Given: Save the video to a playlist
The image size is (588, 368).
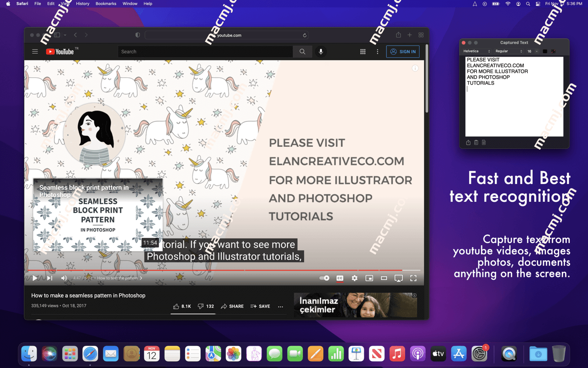Looking at the screenshot, I should [260, 306].
